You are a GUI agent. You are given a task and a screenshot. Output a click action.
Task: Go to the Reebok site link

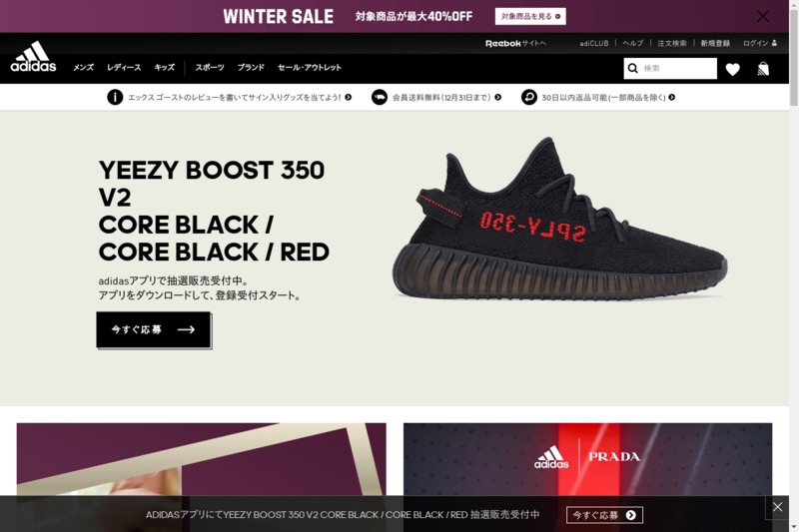click(x=515, y=43)
